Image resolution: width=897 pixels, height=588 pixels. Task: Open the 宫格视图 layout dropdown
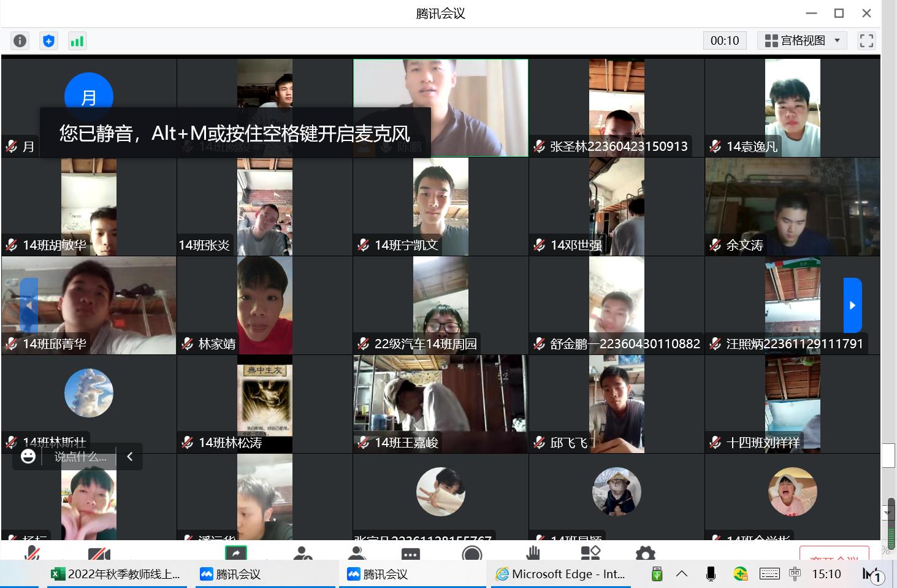(x=802, y=40)
